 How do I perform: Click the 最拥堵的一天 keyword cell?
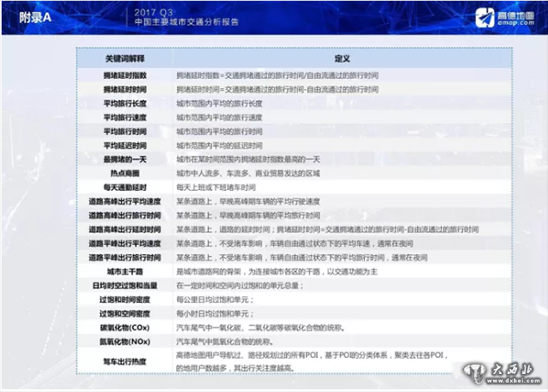125,159
